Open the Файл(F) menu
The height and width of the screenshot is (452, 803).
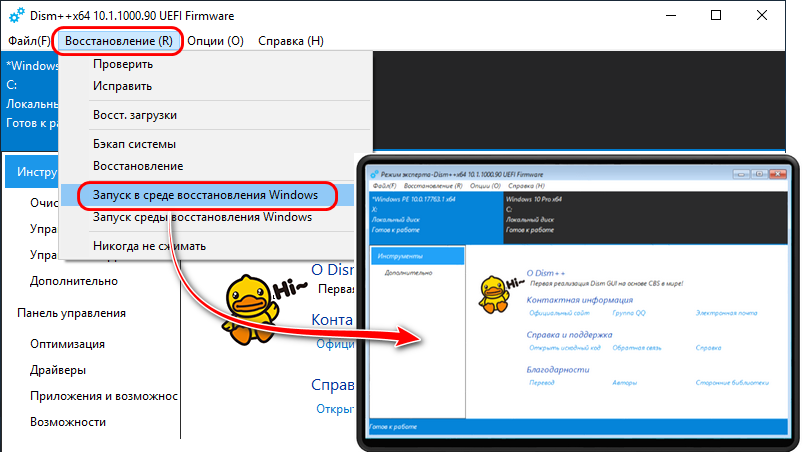point(28,41)
